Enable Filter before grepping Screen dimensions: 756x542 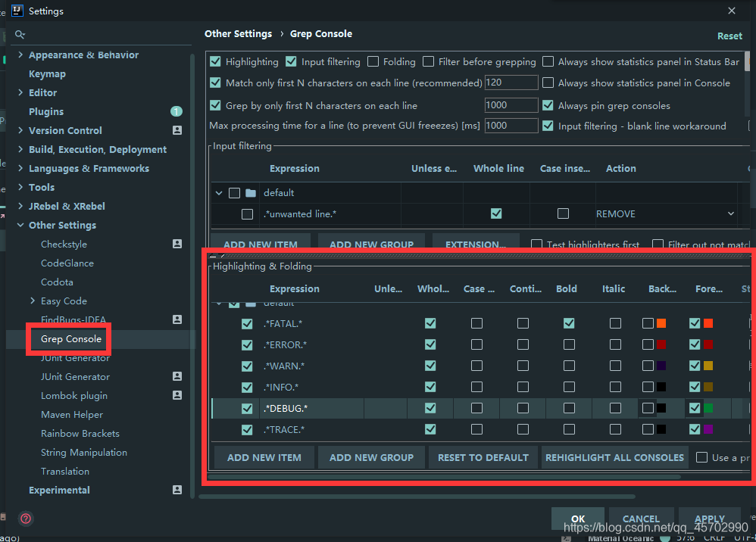(x=428, y=61)
